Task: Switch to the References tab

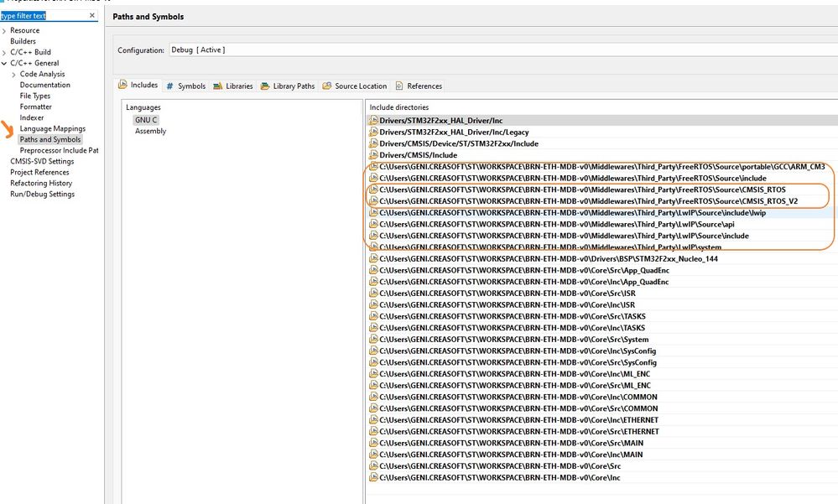Action: point(419,86)
